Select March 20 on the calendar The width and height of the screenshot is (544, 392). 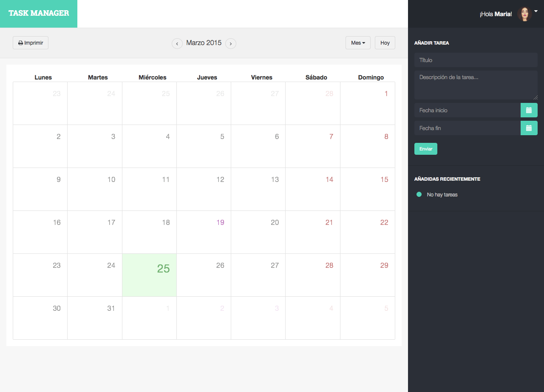pyautogui.click(x=258, y=232)
